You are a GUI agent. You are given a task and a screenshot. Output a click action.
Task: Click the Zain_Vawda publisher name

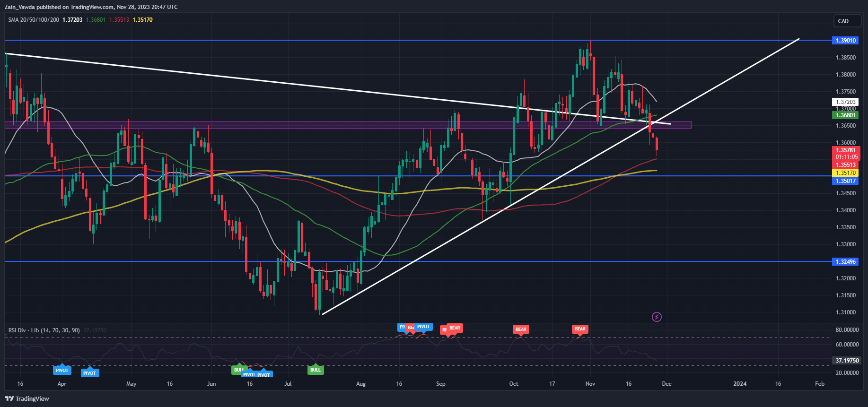20,7
